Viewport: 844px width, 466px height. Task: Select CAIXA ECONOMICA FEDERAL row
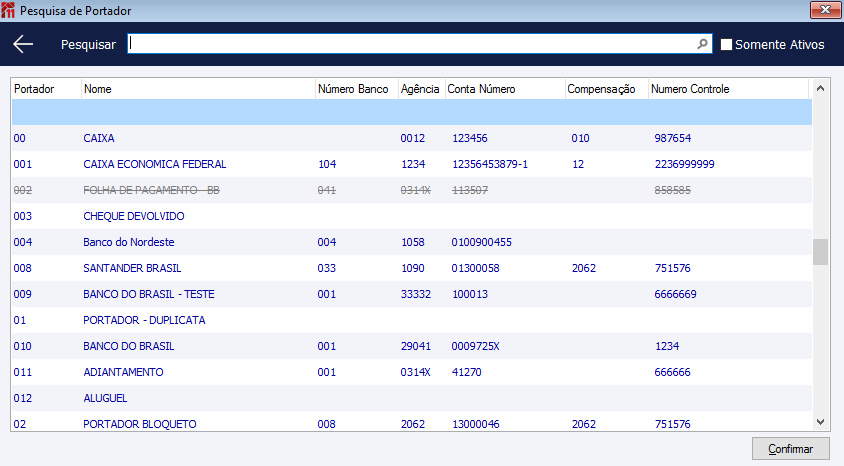coord(411,164)
